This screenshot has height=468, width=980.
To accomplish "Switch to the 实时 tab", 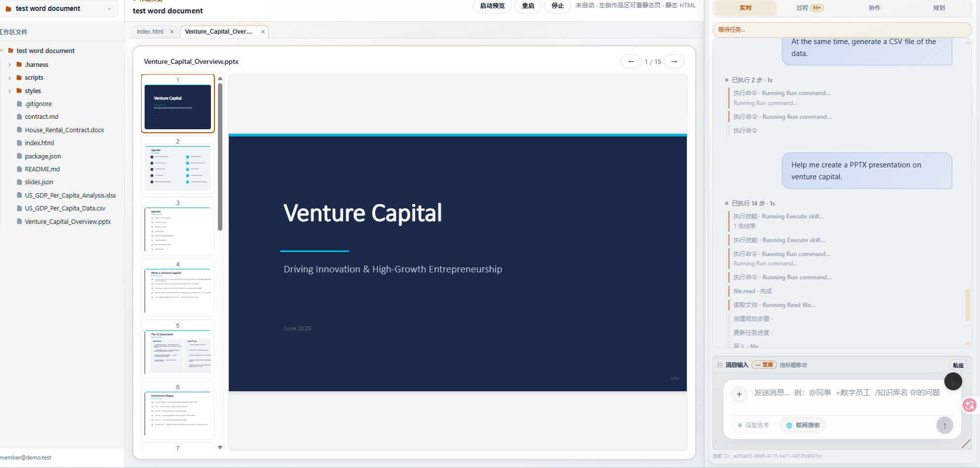I will (745, 8).
